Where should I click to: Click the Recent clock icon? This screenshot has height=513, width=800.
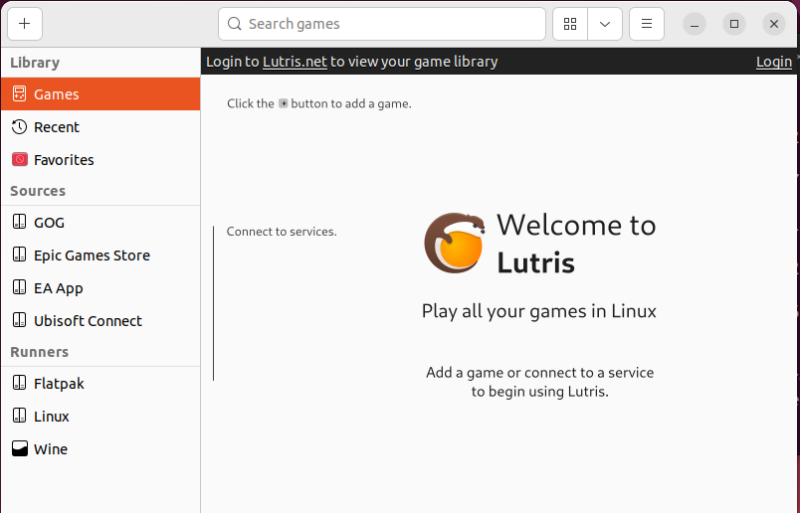click(19, 127)
